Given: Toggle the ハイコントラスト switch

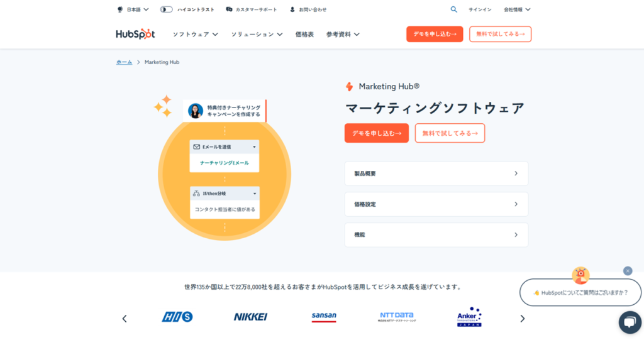Looking at the screenshot, I should 167,9.
